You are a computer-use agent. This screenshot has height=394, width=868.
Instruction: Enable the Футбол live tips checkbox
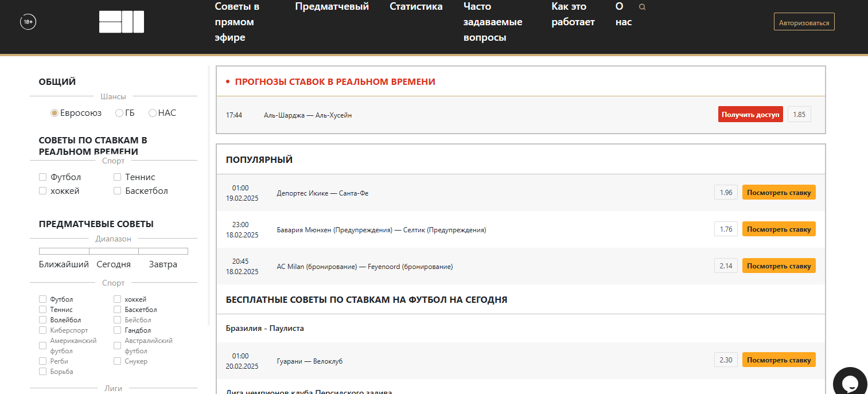[43, 177]
